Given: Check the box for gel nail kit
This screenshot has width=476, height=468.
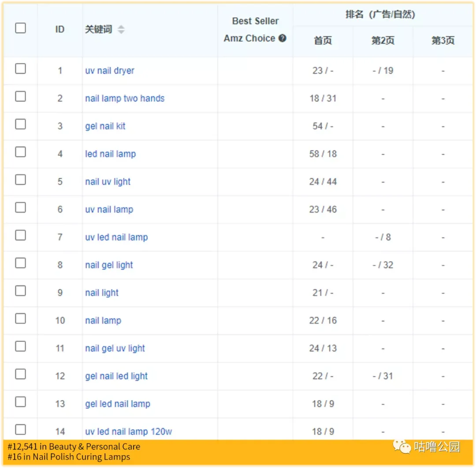Looking at the screenshot, I should click(20, 124).
